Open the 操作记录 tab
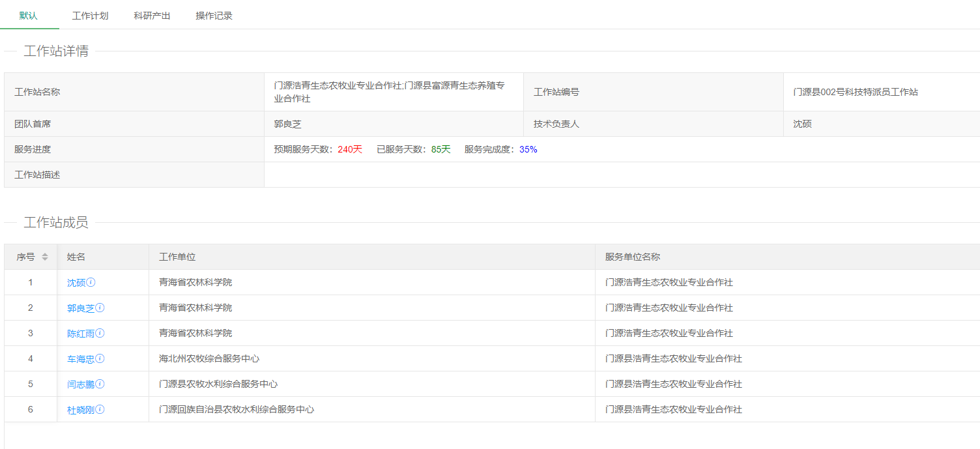Viewport: 980px width, 449px height. (x=214, y=16)
